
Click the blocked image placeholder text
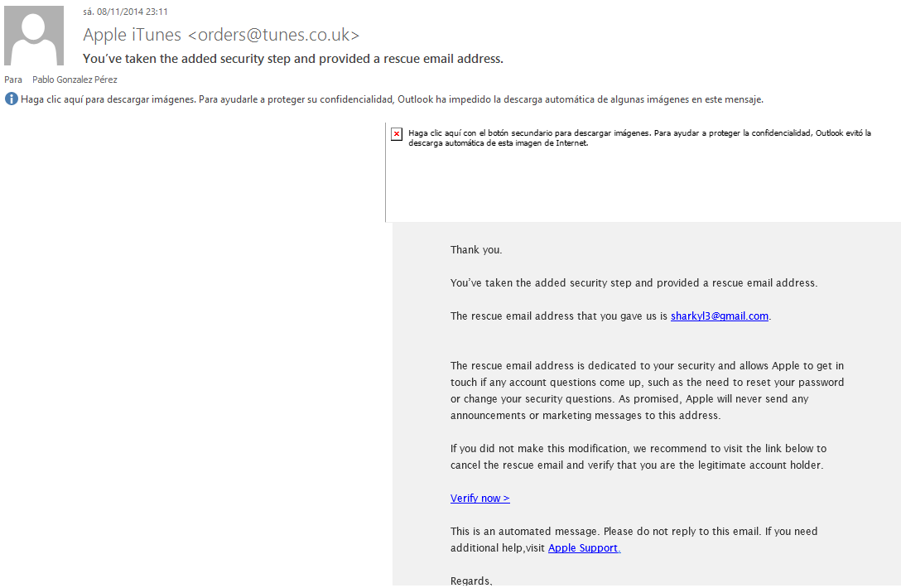pyautogui.click(x=639, y=137)
